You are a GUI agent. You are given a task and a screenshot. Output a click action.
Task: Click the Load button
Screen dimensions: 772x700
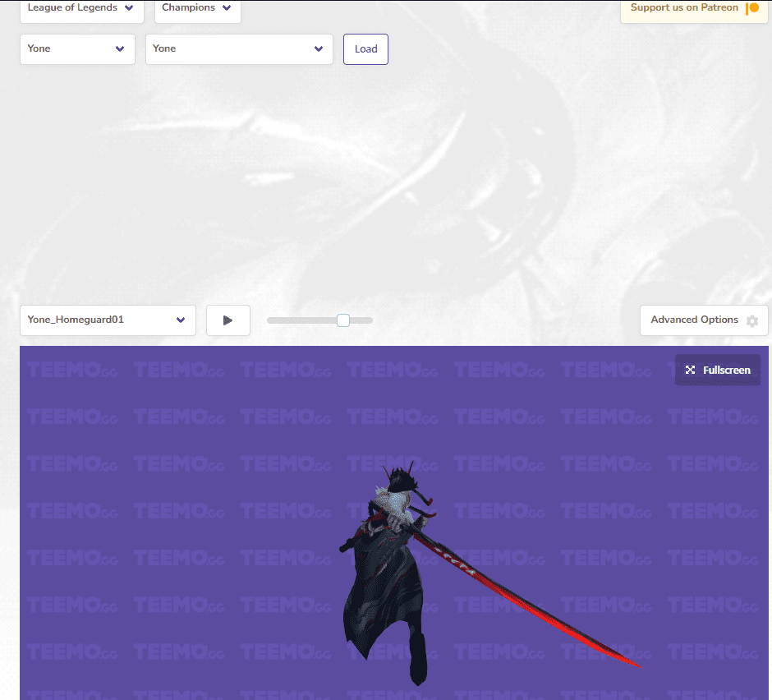coord(365,49)
